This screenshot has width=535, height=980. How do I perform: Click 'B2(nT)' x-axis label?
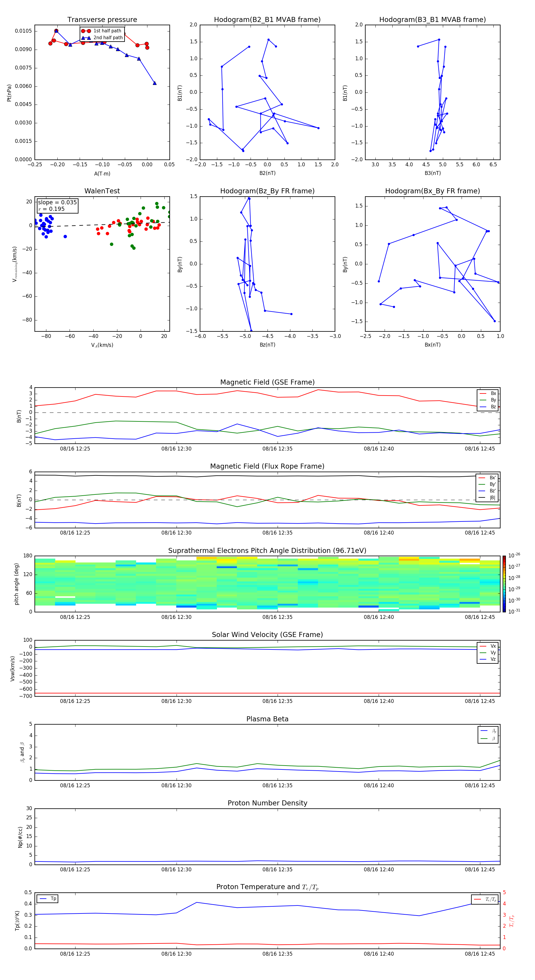tap(267, 173)
